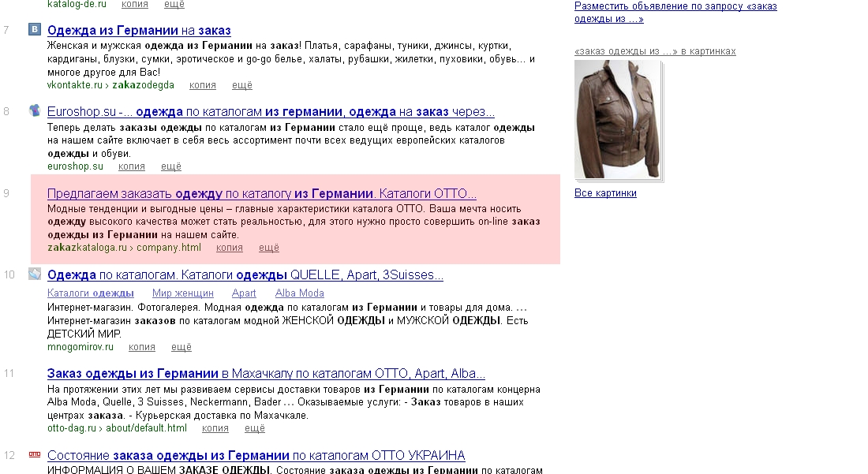Image resolution: width=868 pixels, height=474 pixels.
Task: Open 'Состояние заказа одежды из Германии' result link
Action: pos(256,455)
